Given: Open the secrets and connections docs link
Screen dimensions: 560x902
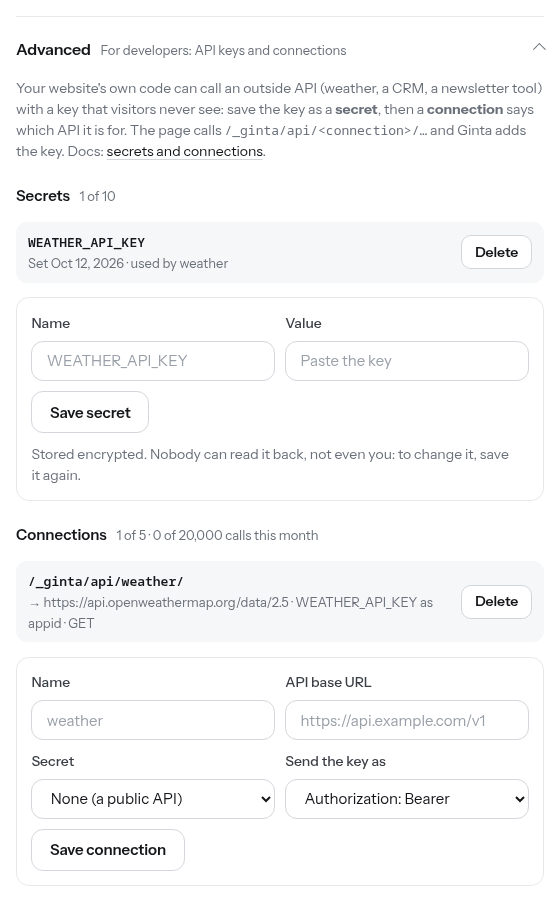Looking at the screenshot, I should coord(185,151).
